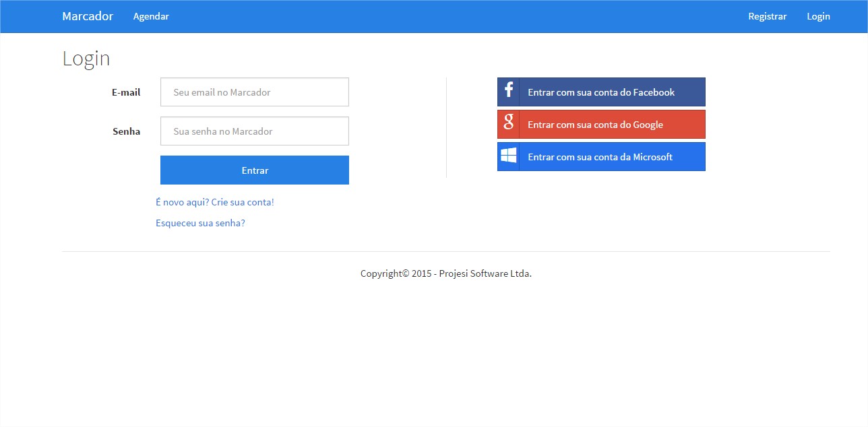Focus the Senha password field
Image resolution: width=868 pixels, height=427 pixels.
point(255,131)
